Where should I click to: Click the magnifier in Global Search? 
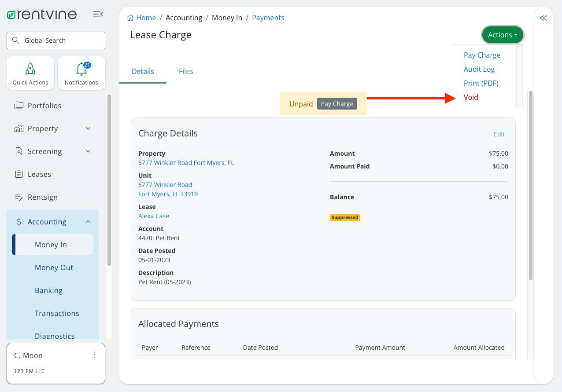point(15,40)
